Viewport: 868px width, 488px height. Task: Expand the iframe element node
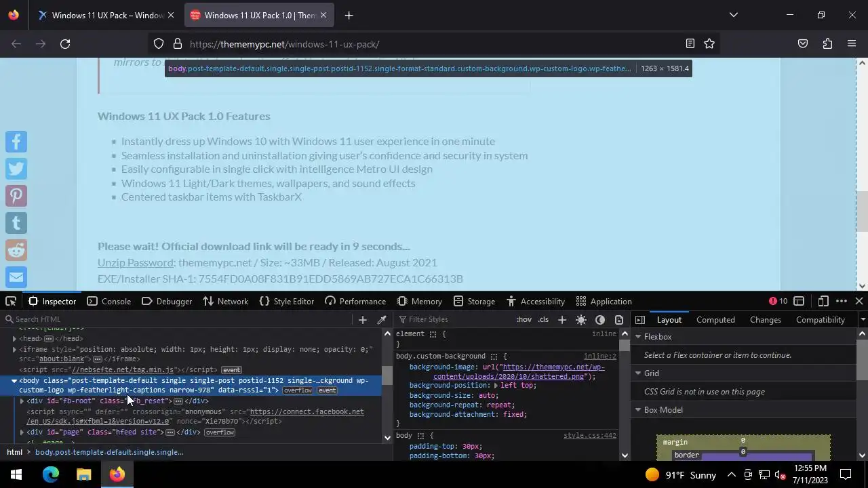[x=14, y=349]
